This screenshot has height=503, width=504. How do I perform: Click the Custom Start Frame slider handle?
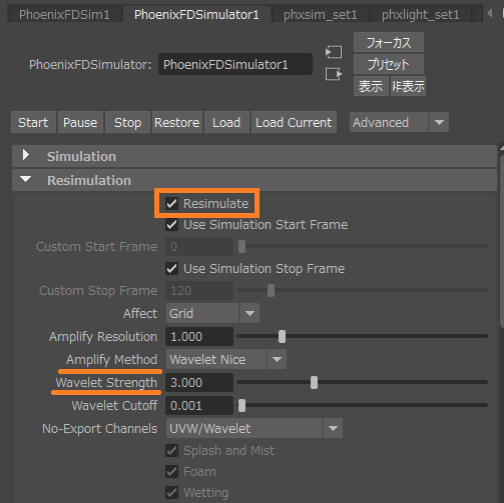(x=242, y=246)
